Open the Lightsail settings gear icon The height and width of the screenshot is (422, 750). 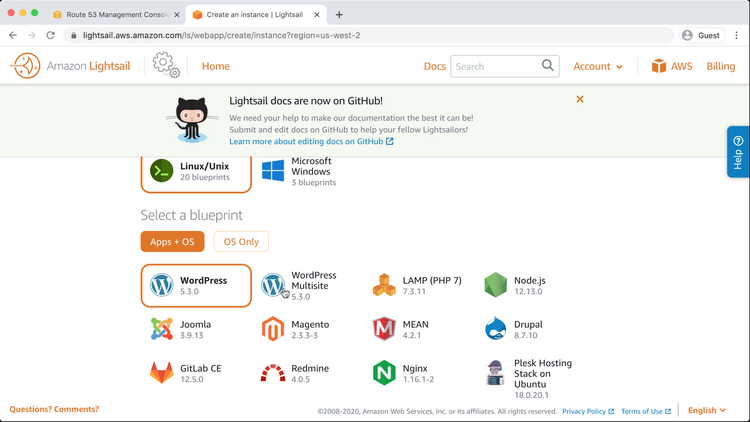tap(166, 66)
